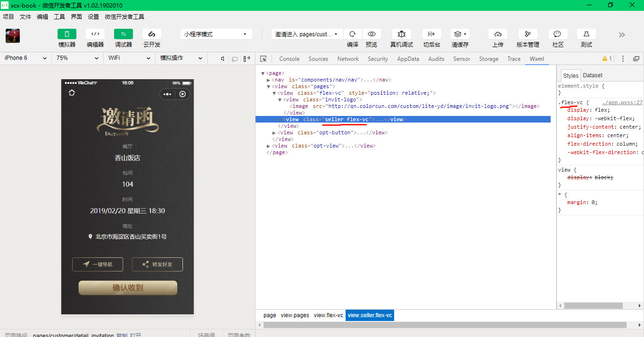Click the Styles pane horizontal scrollbar

(593, 305)
